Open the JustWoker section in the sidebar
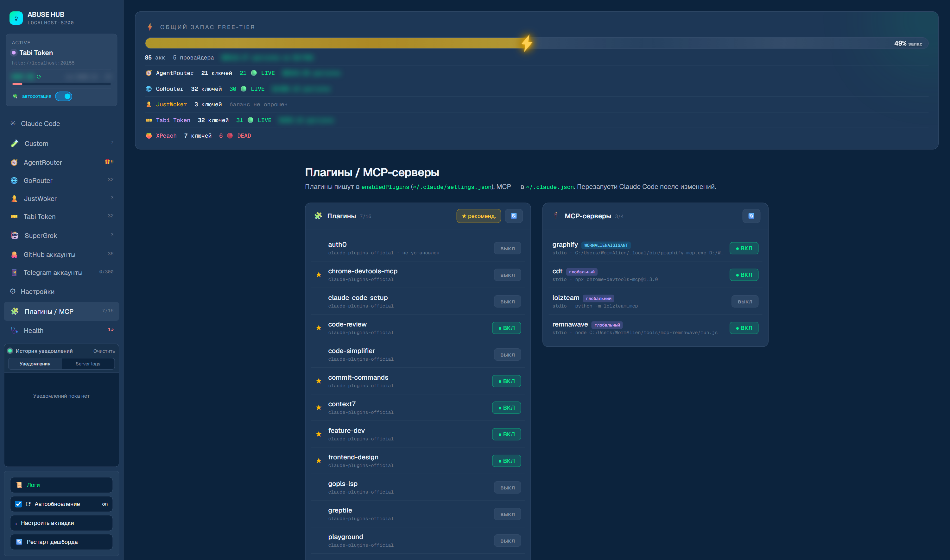The width and height of the screenshot is (950, 560). point(61,198)
